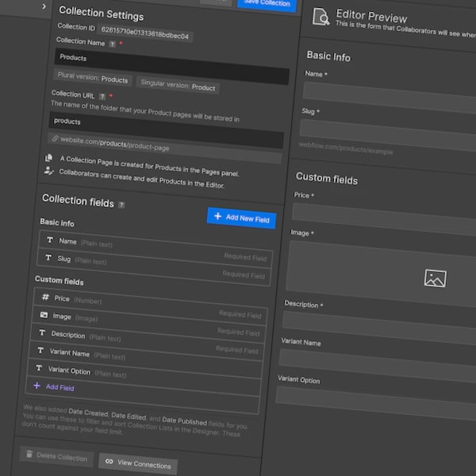Screen dimensions: 476x476
Task: Click the Save Collection button
Action: pyautogui.click(x=267, y=4)
